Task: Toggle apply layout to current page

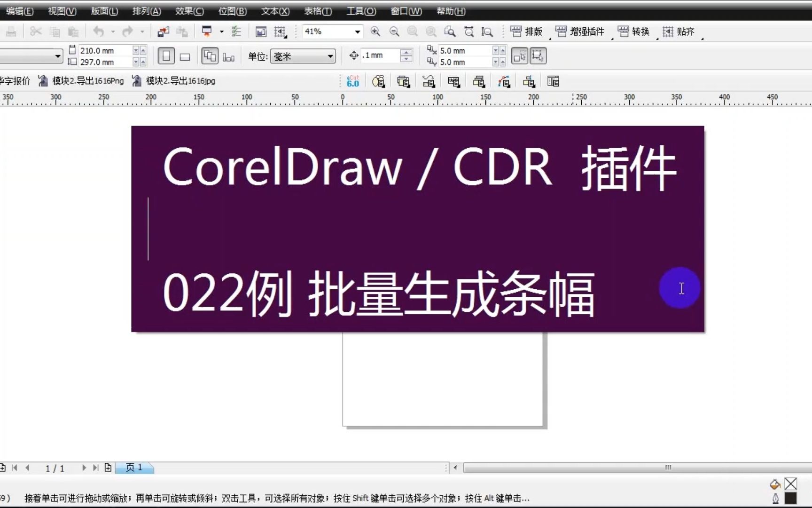Action: tap(228, 57)
